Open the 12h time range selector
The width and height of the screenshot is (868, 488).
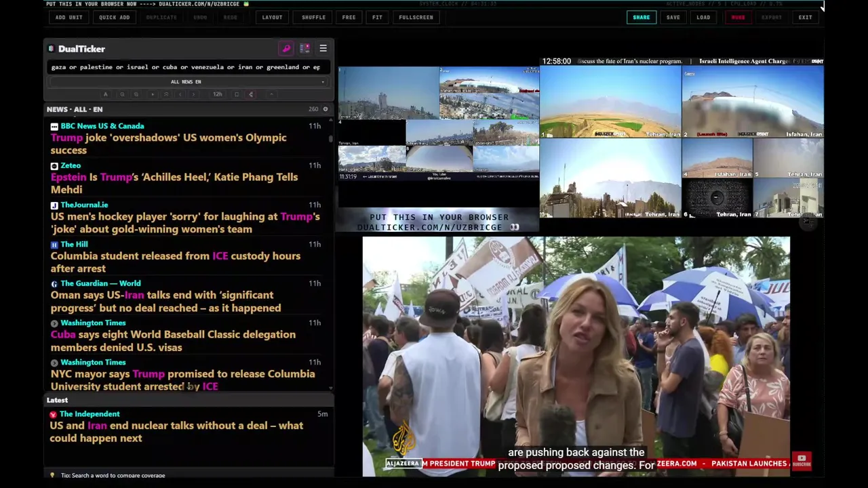[x=218, y=94]
